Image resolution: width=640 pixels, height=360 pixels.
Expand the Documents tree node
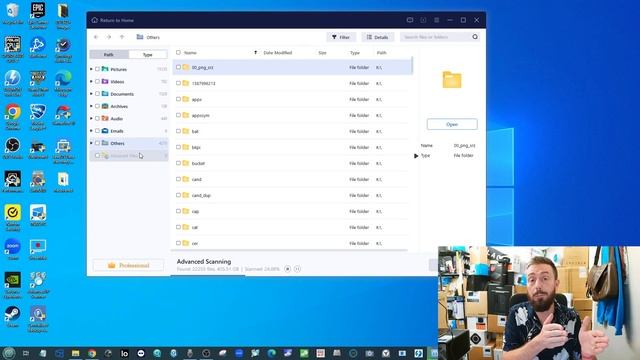tap(91, 93)
